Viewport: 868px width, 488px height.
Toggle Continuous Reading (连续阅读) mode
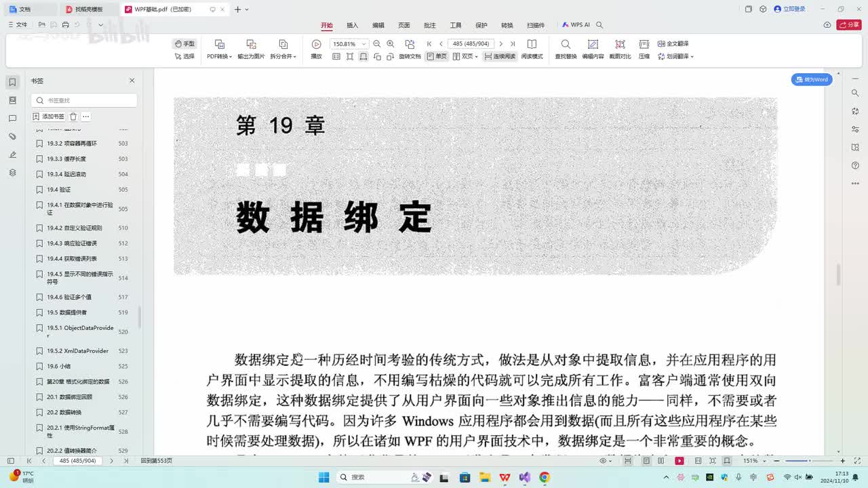coord(500,56)
